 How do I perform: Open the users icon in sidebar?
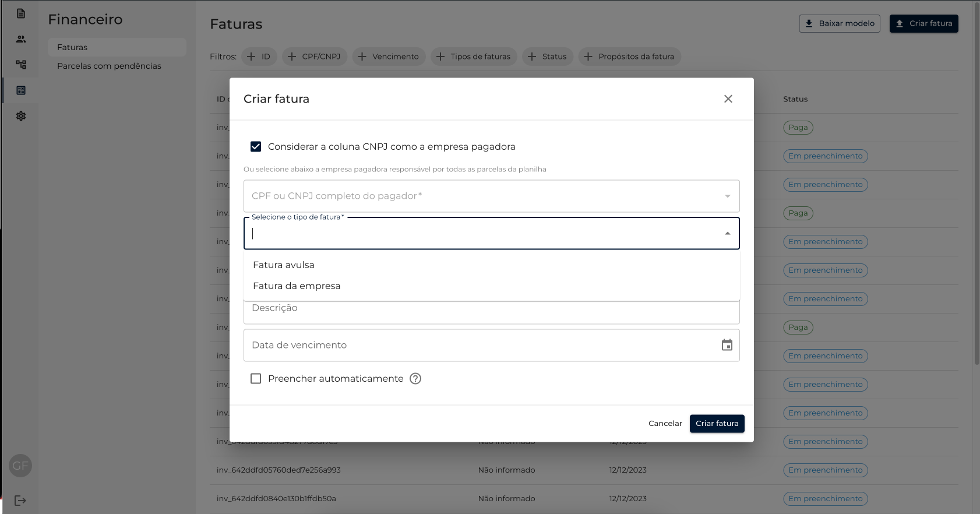click(x=21, y=39)
